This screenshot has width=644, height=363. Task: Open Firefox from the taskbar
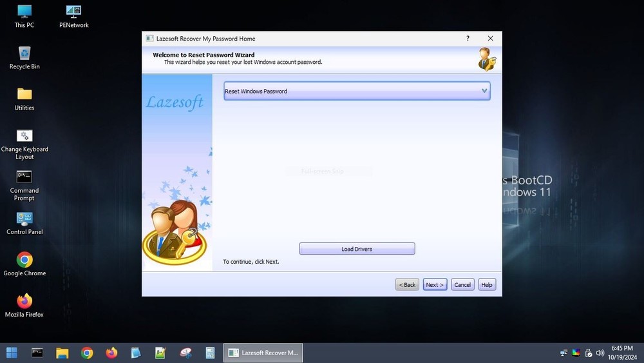point(111,353)
